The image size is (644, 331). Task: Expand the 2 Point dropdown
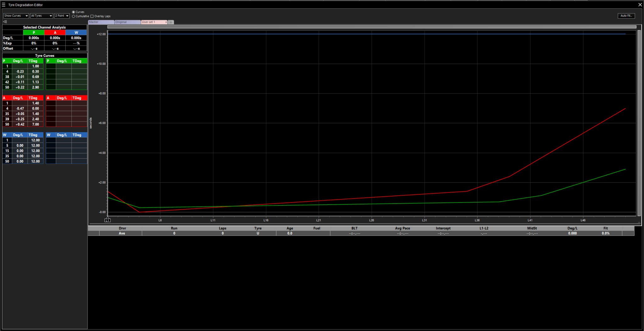point(62,16)
